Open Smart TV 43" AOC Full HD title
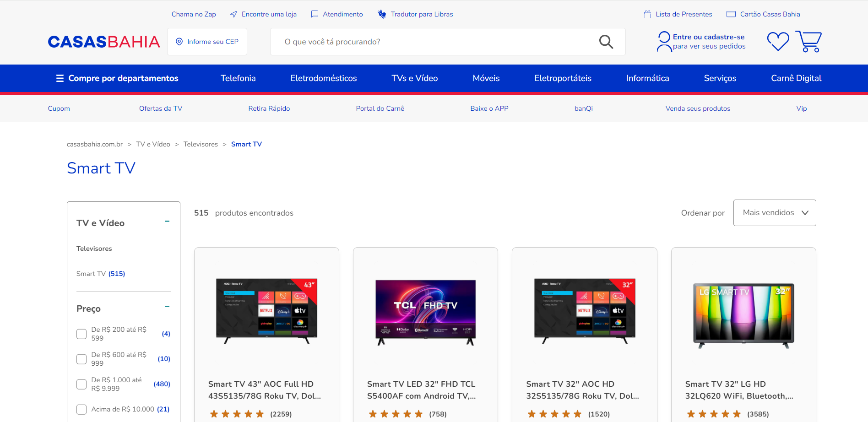The image size is (868, 422). click(265, 390)
